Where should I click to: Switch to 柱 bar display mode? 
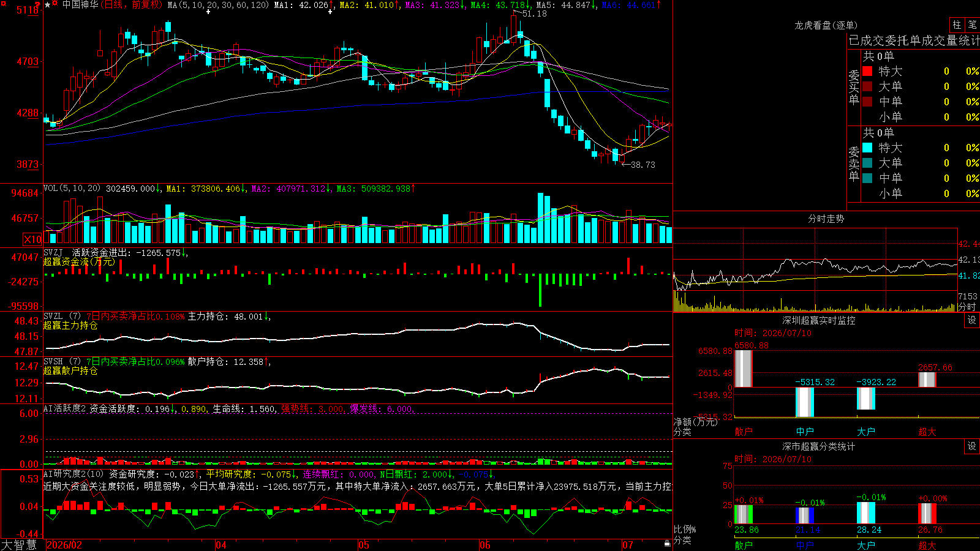click(957, 24)
